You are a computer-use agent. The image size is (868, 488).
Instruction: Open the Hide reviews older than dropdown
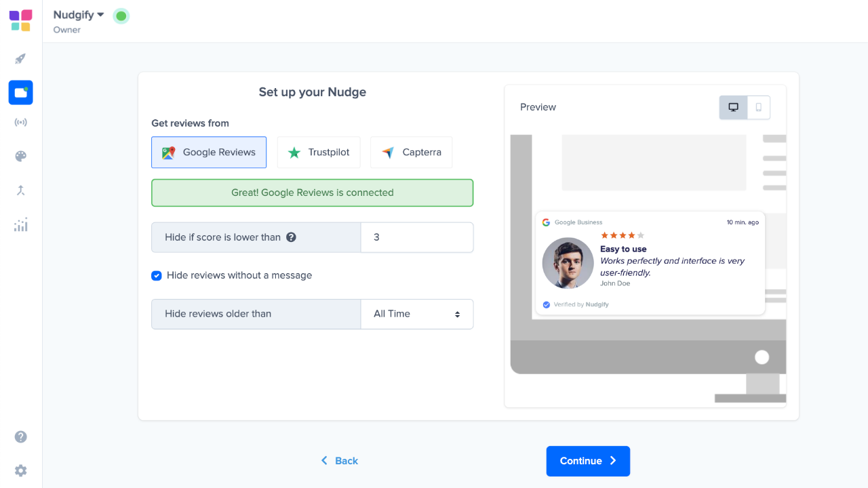[416, 314]
